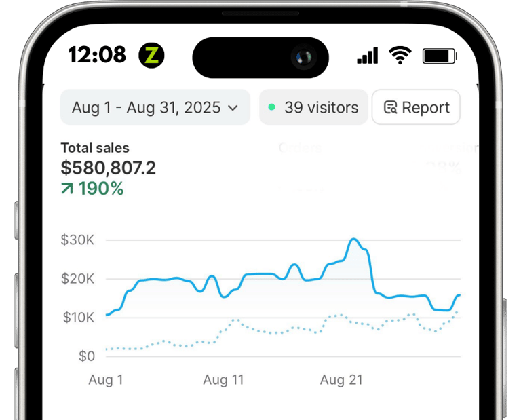521x420 pixels.
Task: Click the cellular signal bars icon
Action: tap(368, 56)
